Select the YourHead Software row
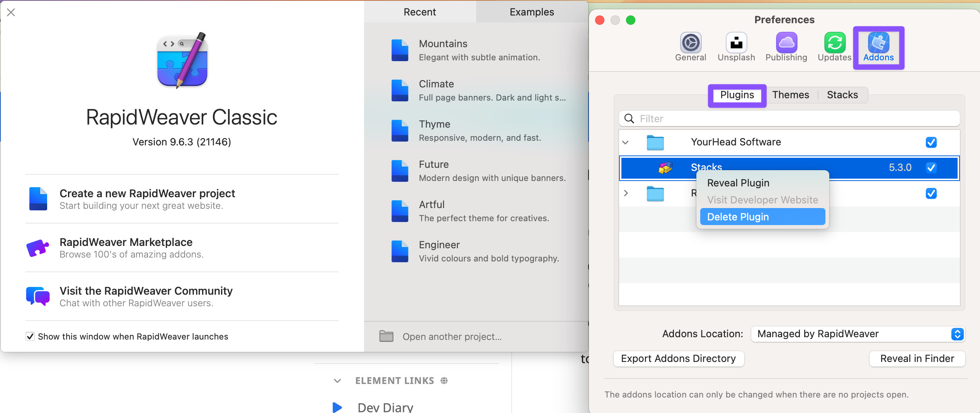 [789, 142]
